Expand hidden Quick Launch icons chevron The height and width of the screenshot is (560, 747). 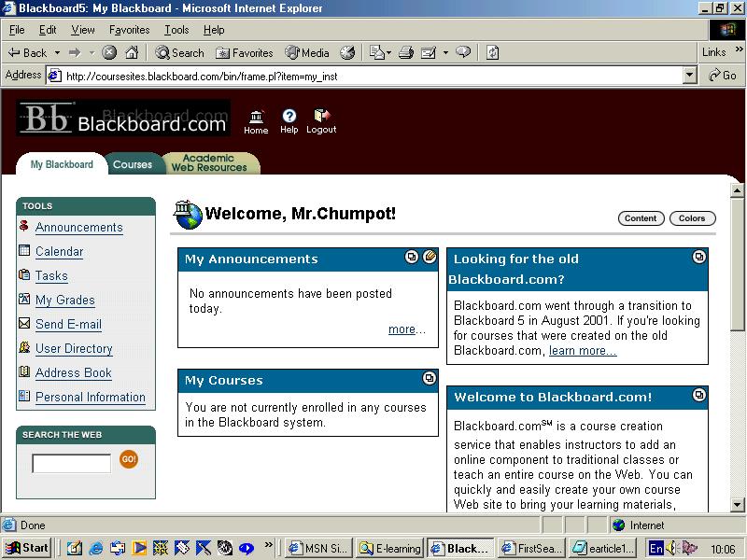pyautogui.click(x=269, y=544)
